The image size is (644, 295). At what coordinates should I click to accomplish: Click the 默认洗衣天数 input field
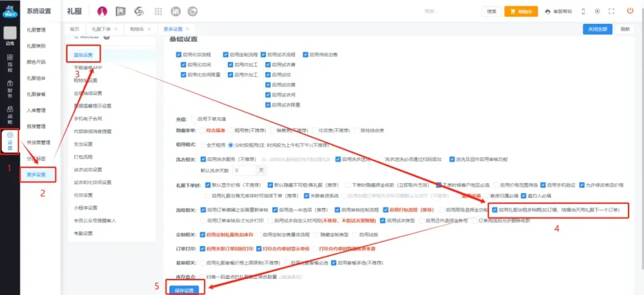click(x=243, y=170)
